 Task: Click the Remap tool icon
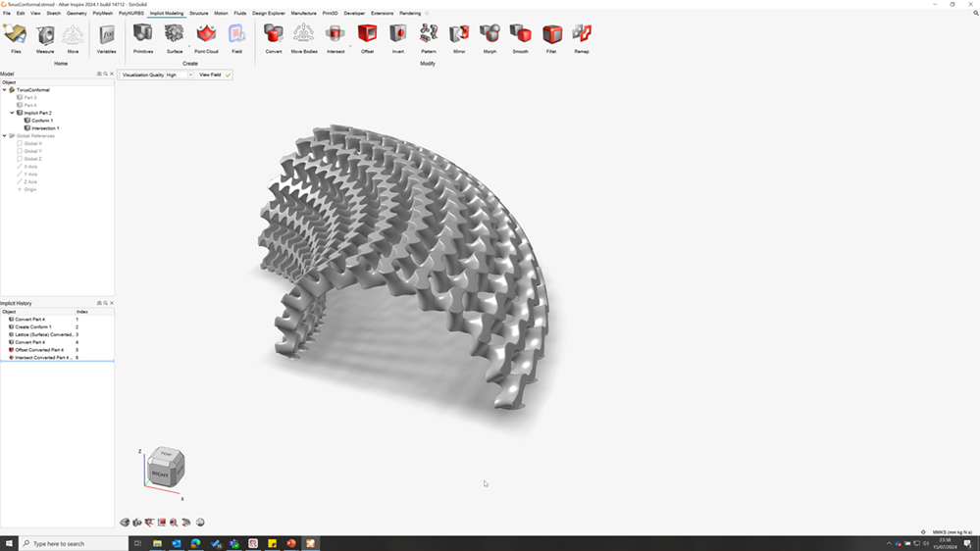pyautogui.click(x=582, y=34)
